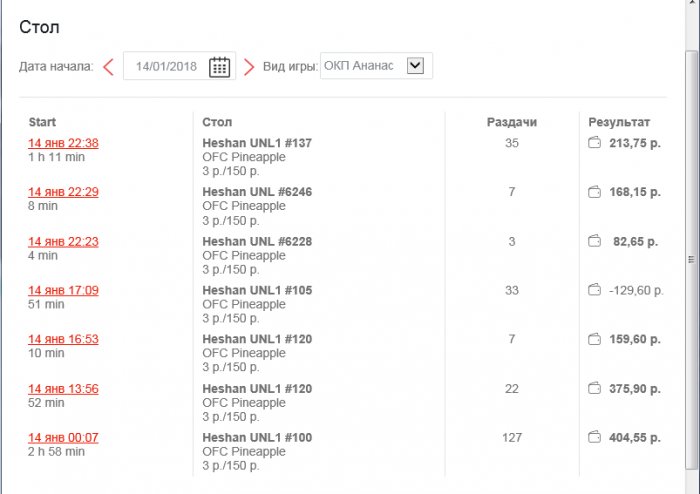Open session started 14 янв 22:29

coord(63,192)
